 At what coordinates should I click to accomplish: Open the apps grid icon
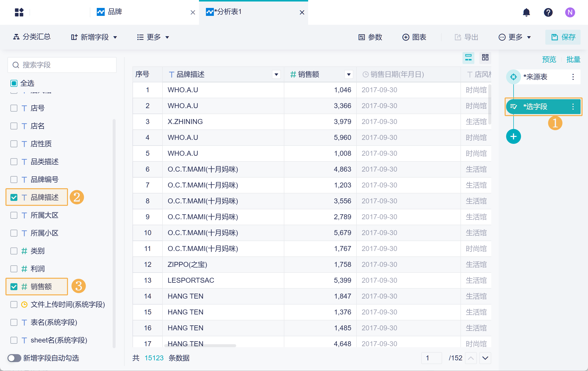pos(19,12)
